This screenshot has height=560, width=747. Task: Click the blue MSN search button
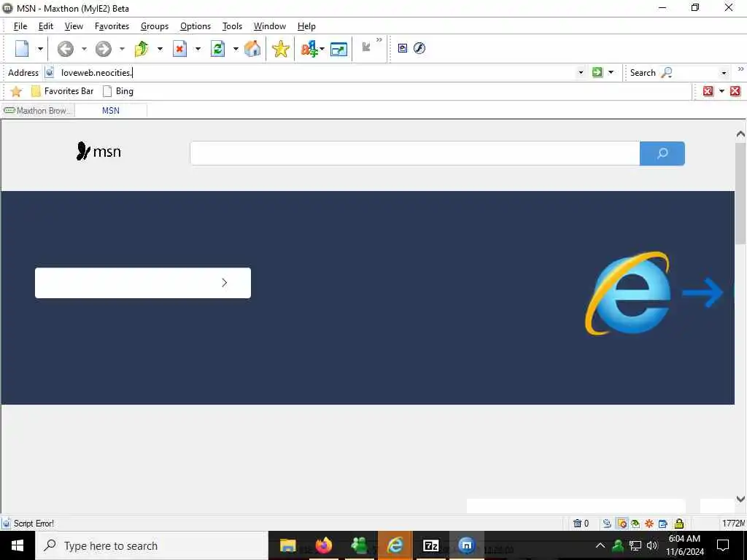662,153
